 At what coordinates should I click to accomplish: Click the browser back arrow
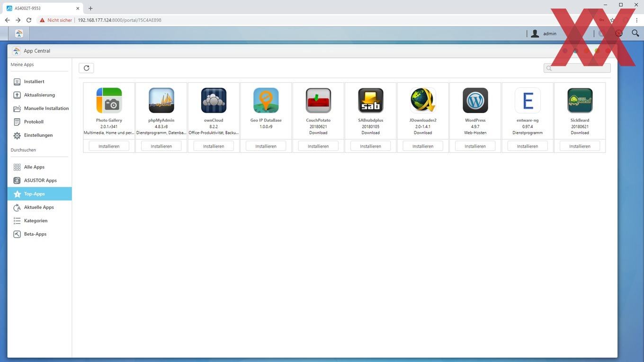(7, 20)
